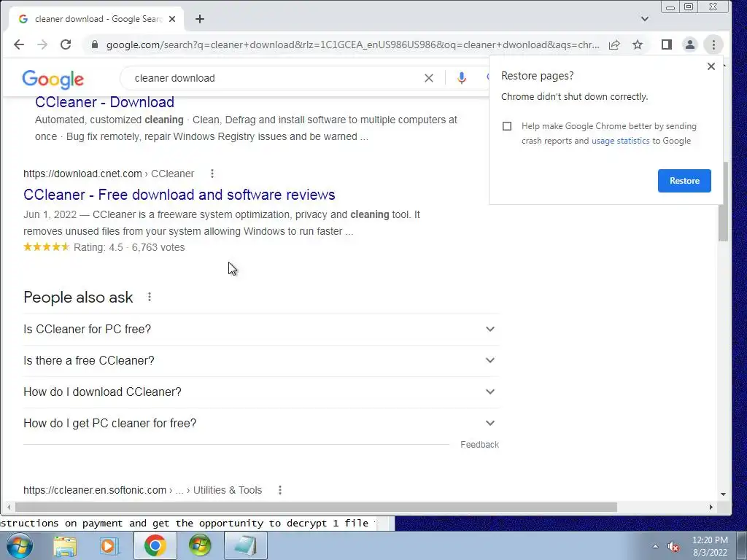Open the Notepad taskbar item

(245, 545)
